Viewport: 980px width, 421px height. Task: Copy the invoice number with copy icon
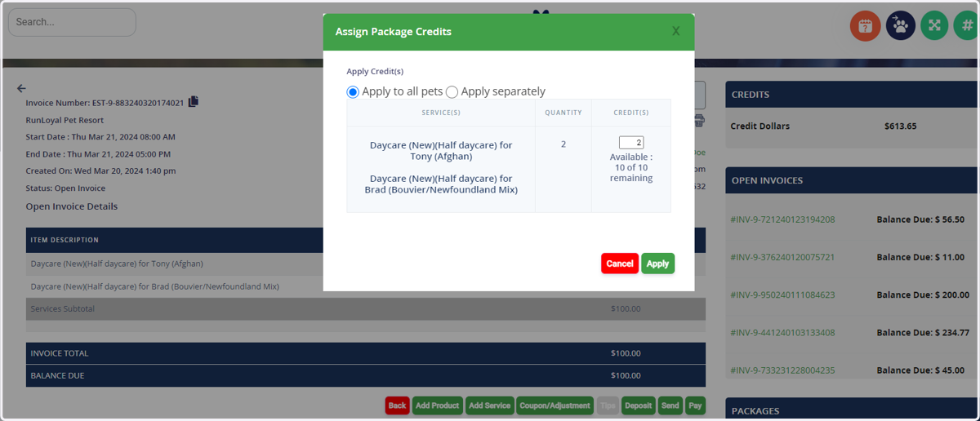click(x=194, y=102)
